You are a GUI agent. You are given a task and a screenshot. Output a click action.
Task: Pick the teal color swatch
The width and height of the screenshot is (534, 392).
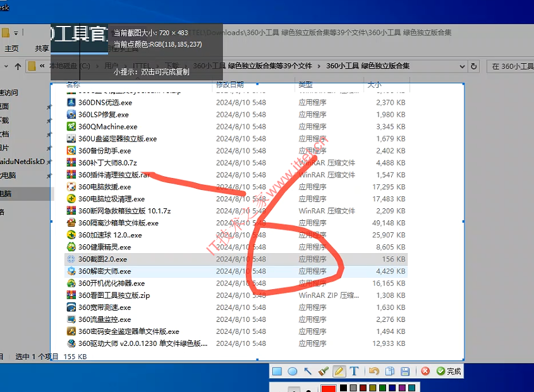[412, 388]
